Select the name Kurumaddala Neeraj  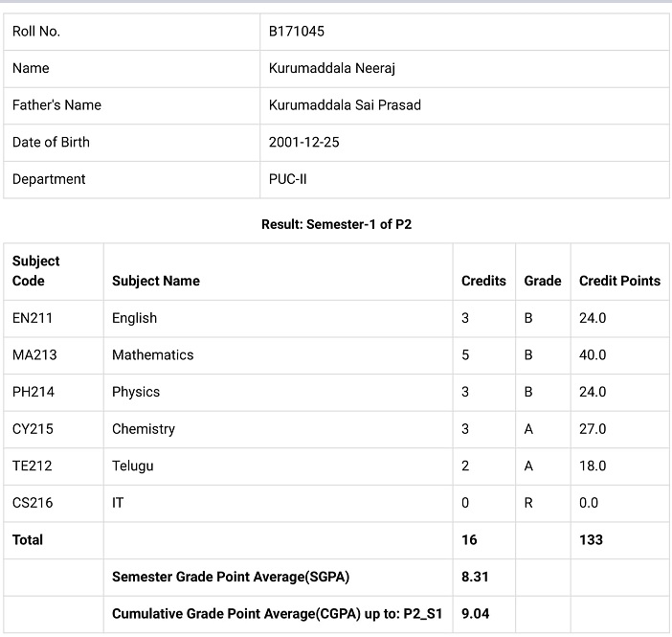(x=332, y=69)
